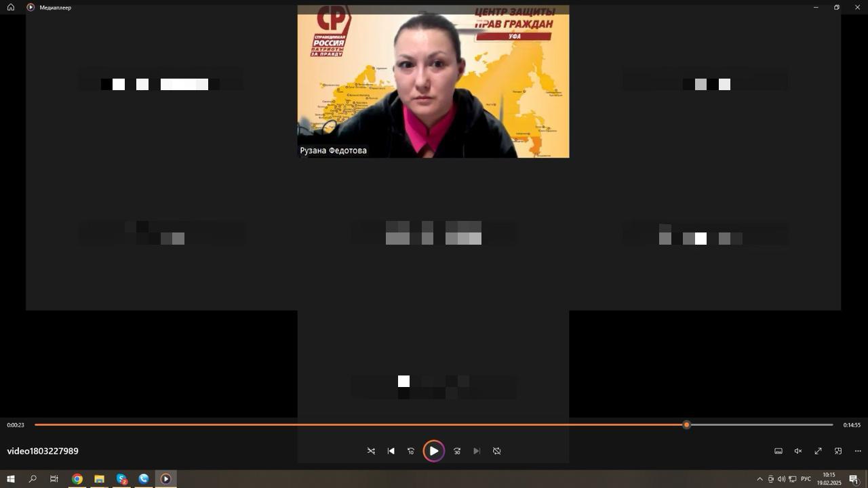Unmute the player volume
Image resolution: width=868 pixels, height=488 pixels.
pos(798,451)
